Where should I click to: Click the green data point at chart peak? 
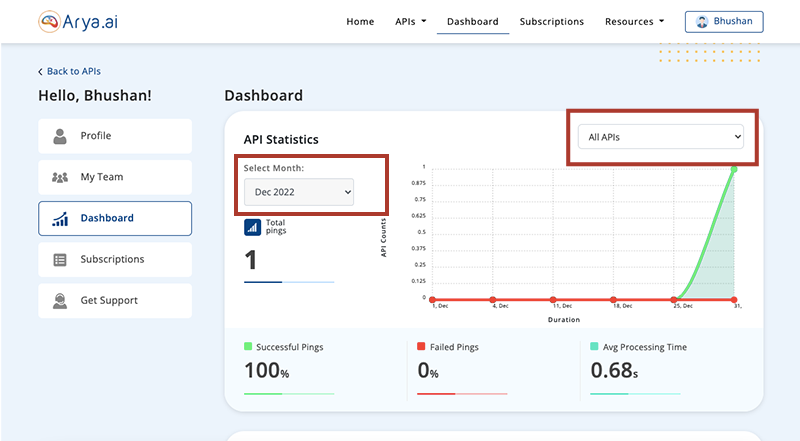pos(734,169)
